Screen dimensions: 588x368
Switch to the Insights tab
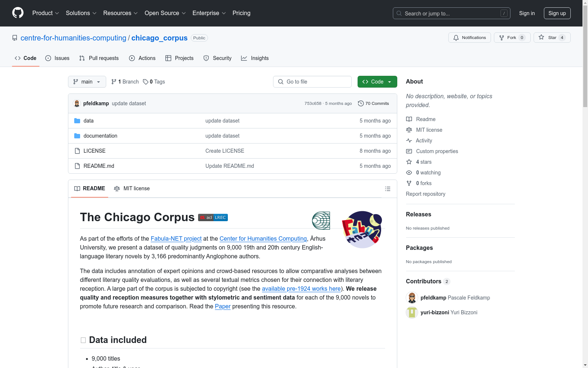pyautogui.click(x=255, y=58)
